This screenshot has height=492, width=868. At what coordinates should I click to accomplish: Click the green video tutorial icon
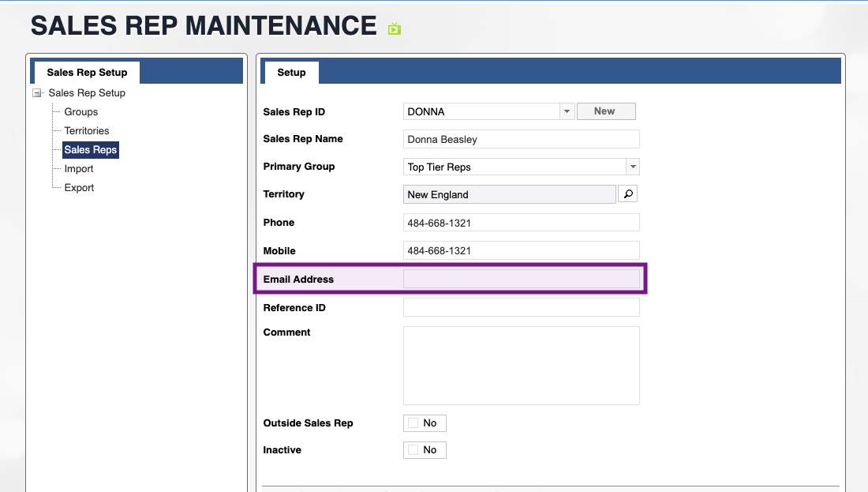pyautogui.click(x=395, y=29)
